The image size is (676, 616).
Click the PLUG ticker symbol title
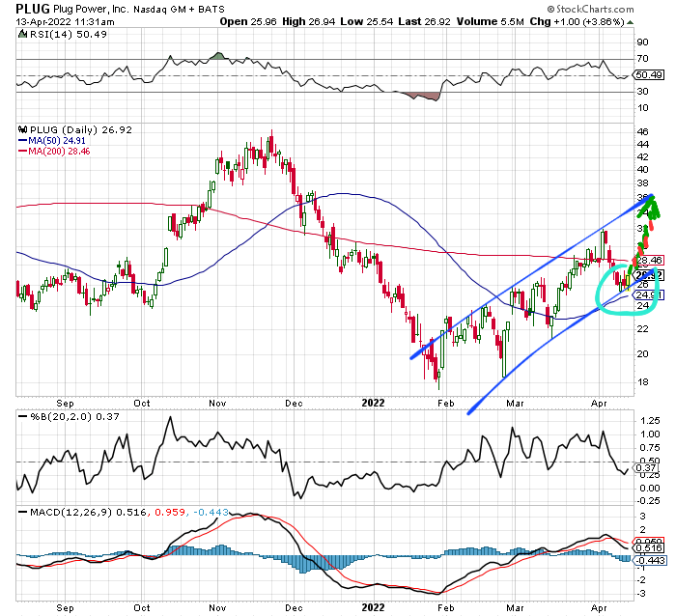(33, 9)
